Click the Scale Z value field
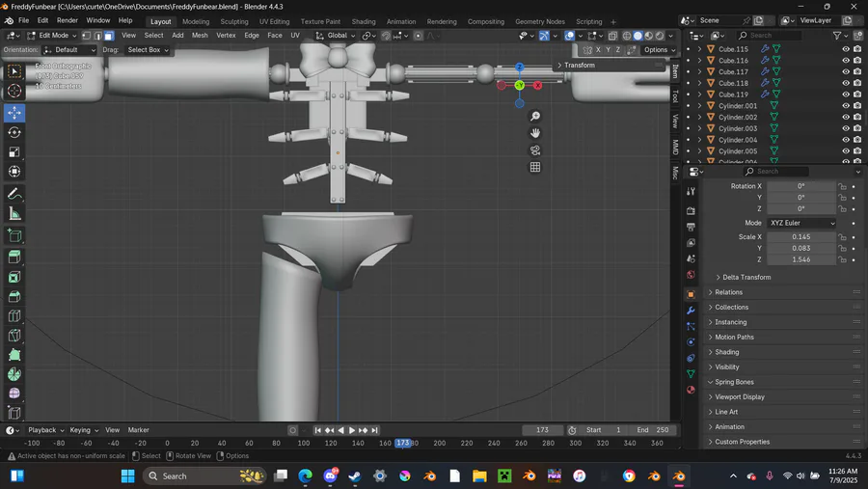Screen dimensions: 868x489 coord(801,259)
